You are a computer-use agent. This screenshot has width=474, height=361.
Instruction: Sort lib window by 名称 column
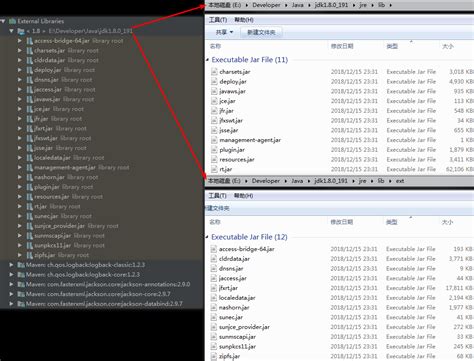click(215, 46)
